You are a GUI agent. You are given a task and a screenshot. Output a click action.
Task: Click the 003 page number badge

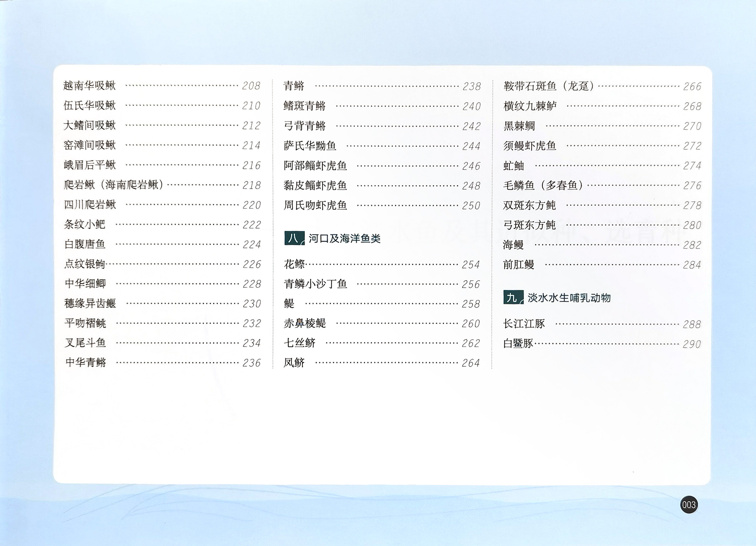(688, 505)
